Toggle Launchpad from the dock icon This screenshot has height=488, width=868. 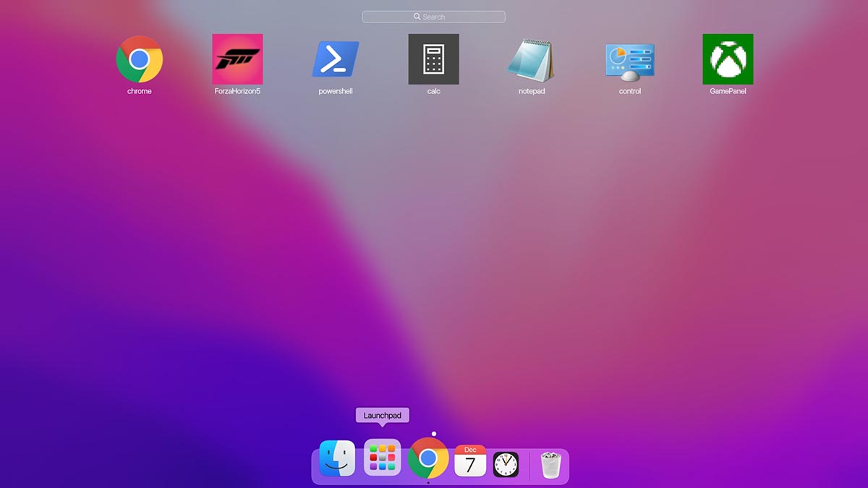382,458
